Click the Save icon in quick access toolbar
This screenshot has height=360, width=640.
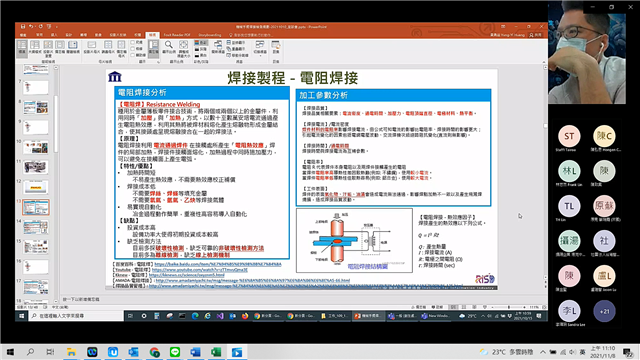pos(23,27)
